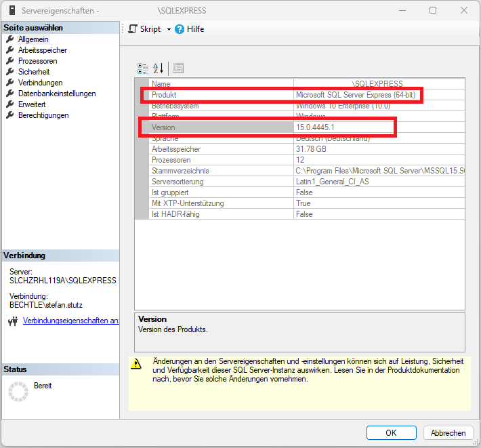The height and width of the screenshot is (448, 481).
Task: Click wrench icon beside Verbindungen
Action: tap(9, 83)
